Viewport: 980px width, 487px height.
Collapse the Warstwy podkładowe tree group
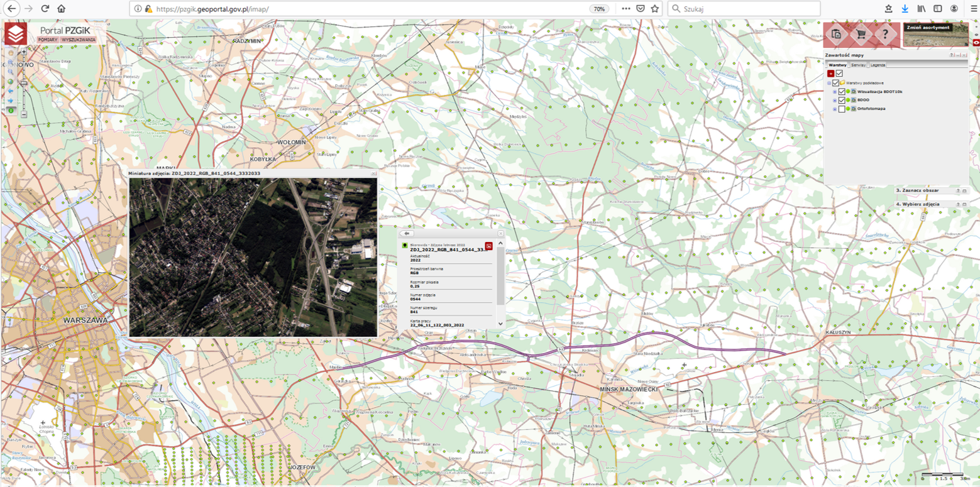coord(829,83)
